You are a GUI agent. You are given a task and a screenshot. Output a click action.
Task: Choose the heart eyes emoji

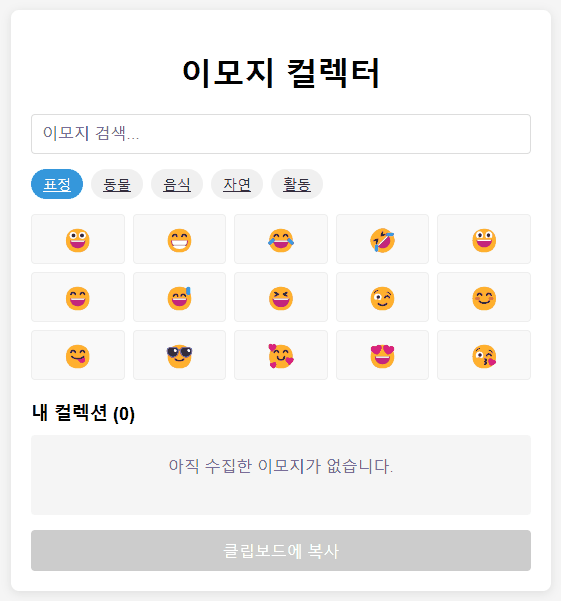click(382, 355)
